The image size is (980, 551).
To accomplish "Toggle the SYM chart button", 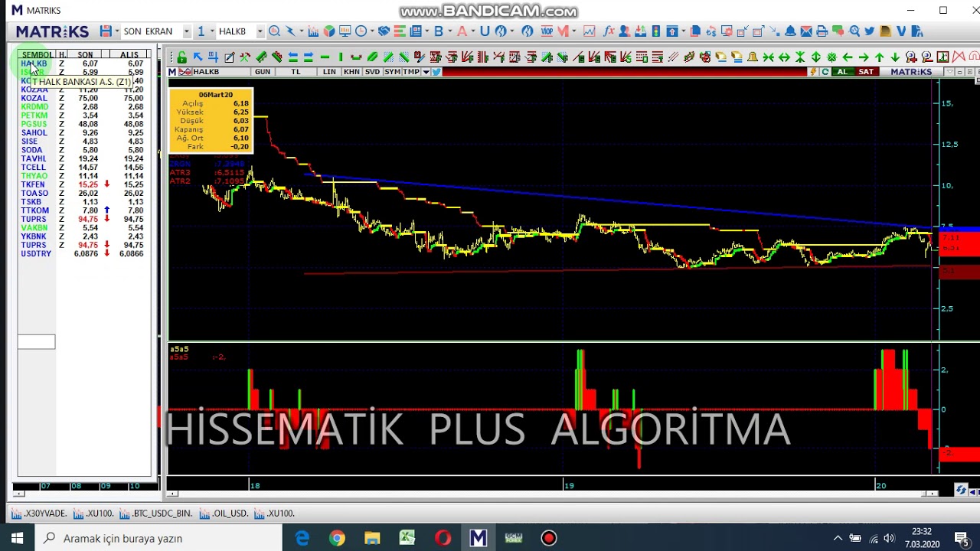I will [392, 72].
